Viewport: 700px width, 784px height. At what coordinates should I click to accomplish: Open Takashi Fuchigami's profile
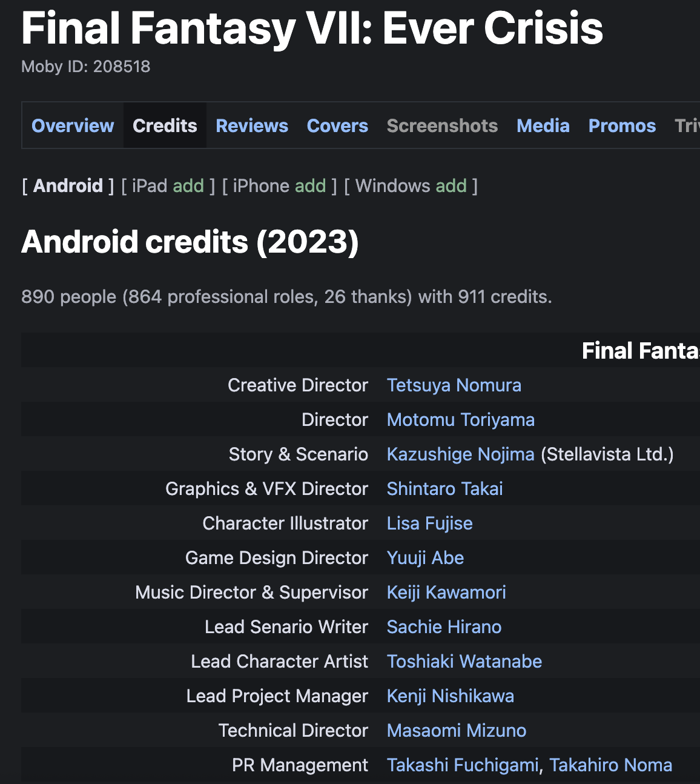click(x=463, y=765)
